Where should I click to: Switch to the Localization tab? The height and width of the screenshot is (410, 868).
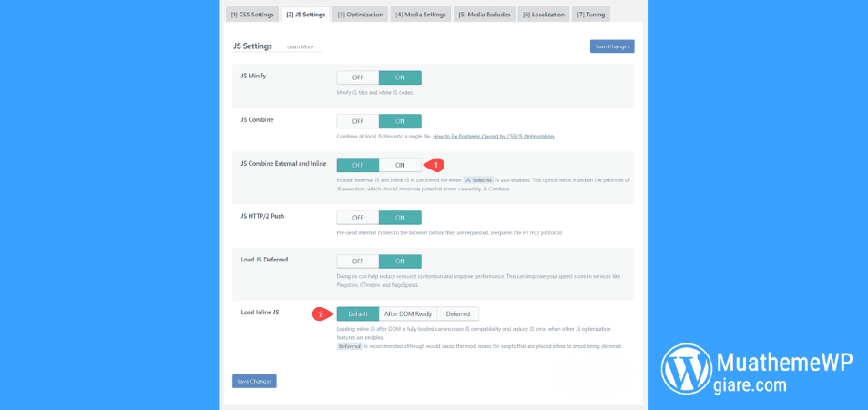pos(544,15)
